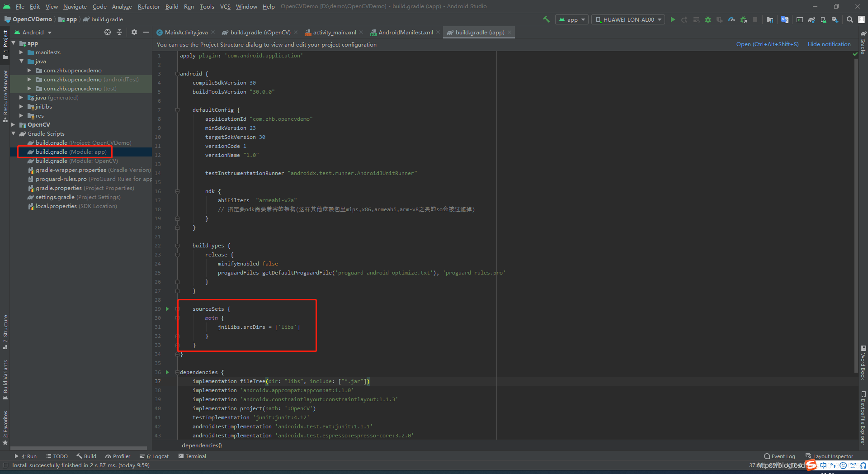The width and height of the screenshot is (868, 474).
Task: Open the app run configuration dropdown
Action: pos(572,19)
